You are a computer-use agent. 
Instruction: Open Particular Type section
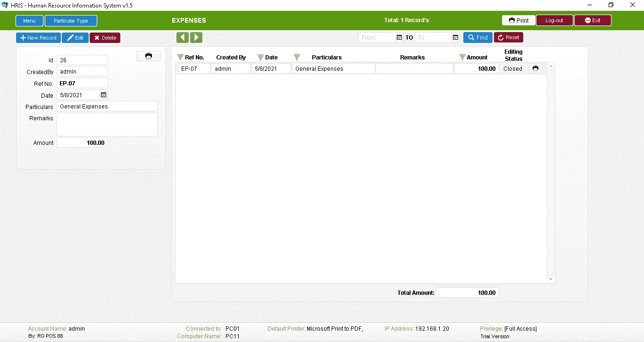click(71, 21)
